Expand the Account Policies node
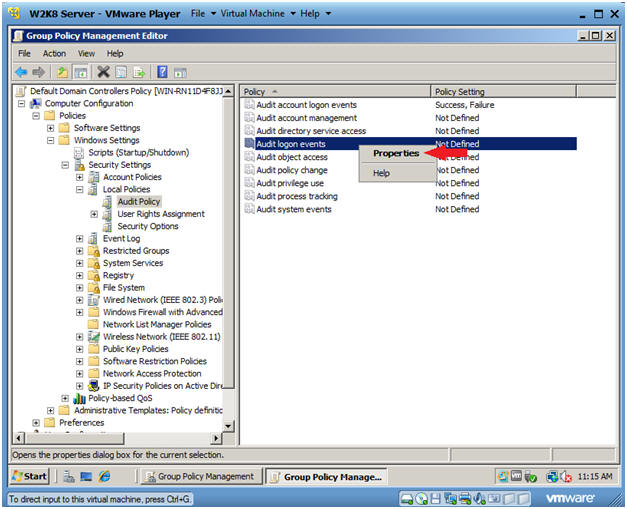Viewport: 627px width, 509px height. [x=80, y=177]
